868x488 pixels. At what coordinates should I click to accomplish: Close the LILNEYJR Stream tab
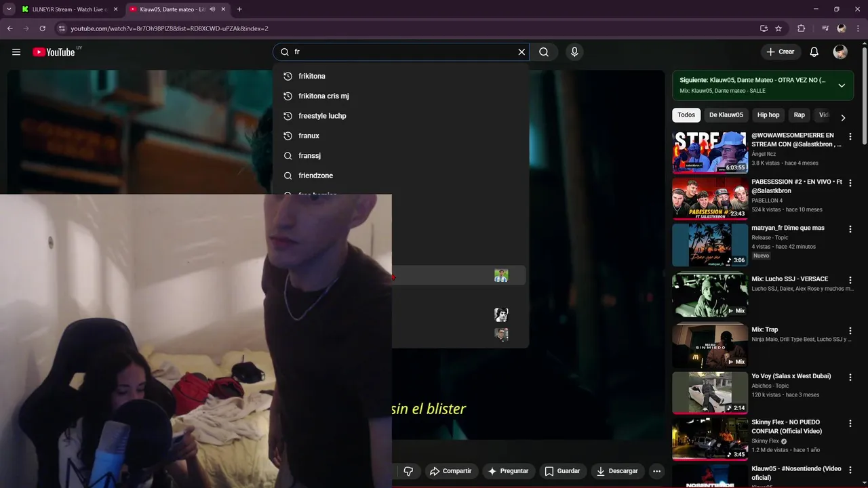pyautogui.click(x=115, y=9)
